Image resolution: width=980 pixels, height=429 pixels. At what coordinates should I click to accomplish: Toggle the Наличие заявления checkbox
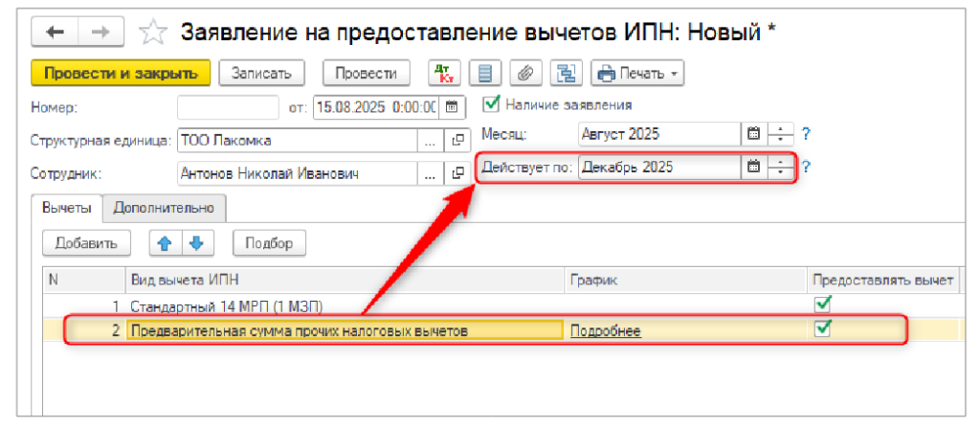(491, 104)
